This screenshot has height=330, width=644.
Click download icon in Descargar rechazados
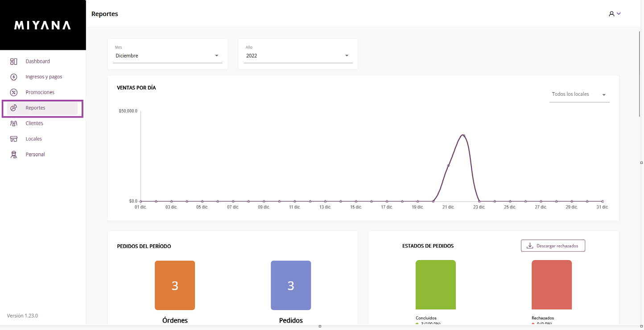point(530,246)
